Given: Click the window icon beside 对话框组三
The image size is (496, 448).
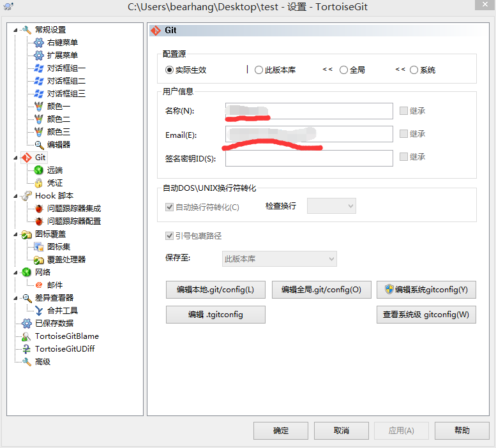Looking at the screenshot, I should tap(38, 94).
